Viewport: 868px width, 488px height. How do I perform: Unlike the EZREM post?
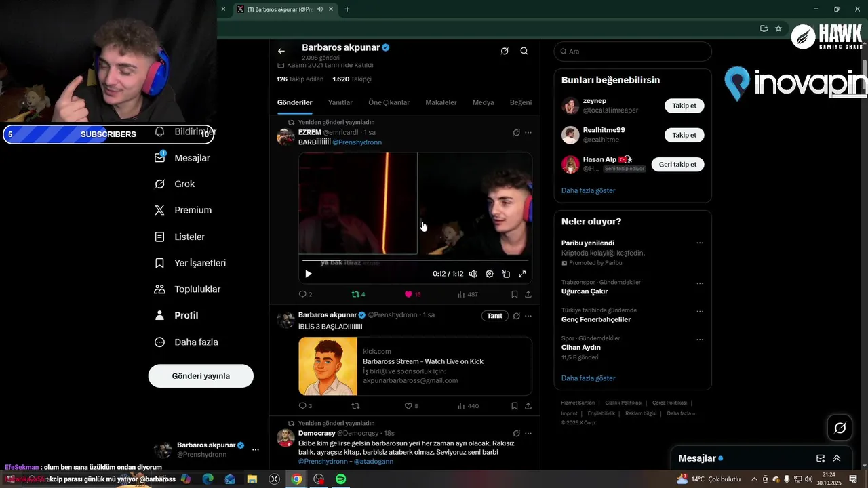412,294
